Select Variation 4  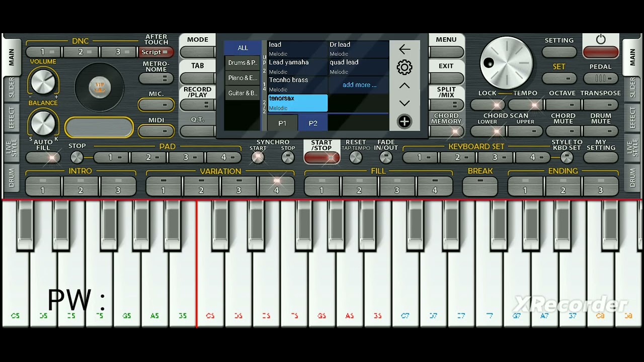tap(276, 186)
